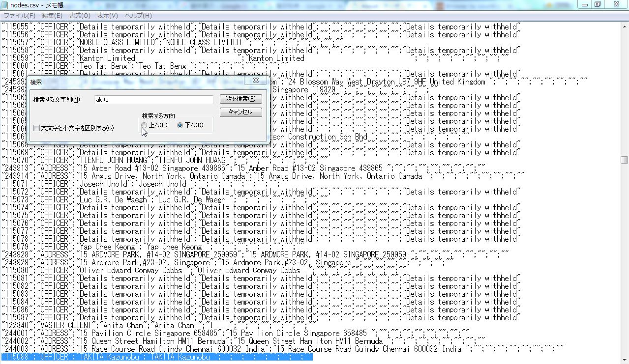
Task: Close the Notepad window
Action: [616, 4]
